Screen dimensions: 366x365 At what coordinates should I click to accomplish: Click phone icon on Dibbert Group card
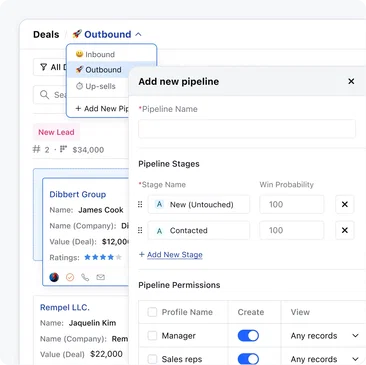click(85, 277)
